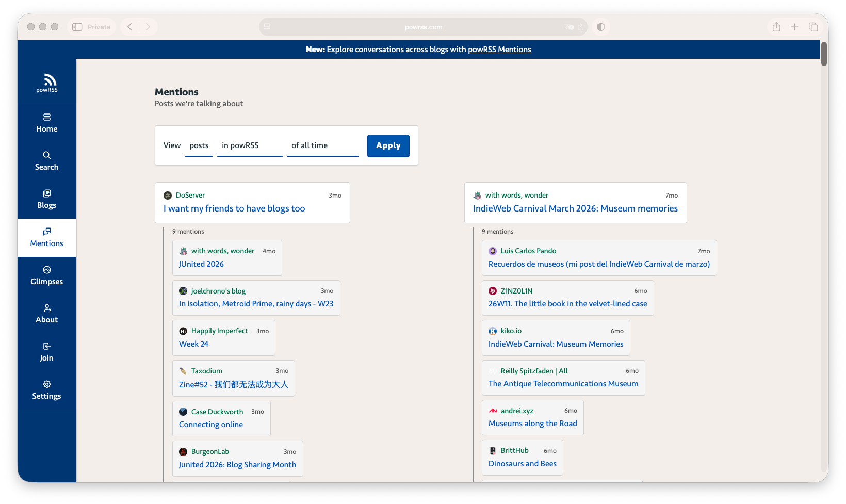Click the page vertical scrollbar
This screenshot has height=504, width=846.
824,54
